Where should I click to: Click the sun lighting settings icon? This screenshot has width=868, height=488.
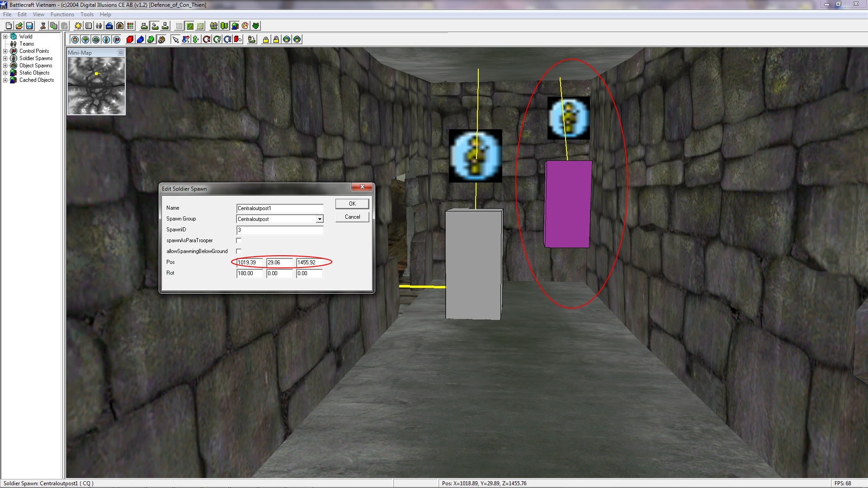pyautogui.click(x=78, y=26)
